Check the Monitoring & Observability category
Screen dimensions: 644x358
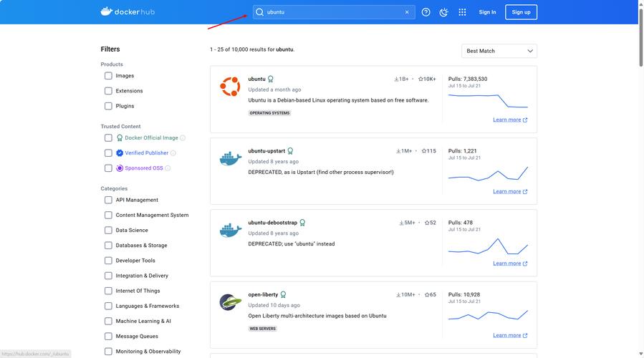pos(108,352)
